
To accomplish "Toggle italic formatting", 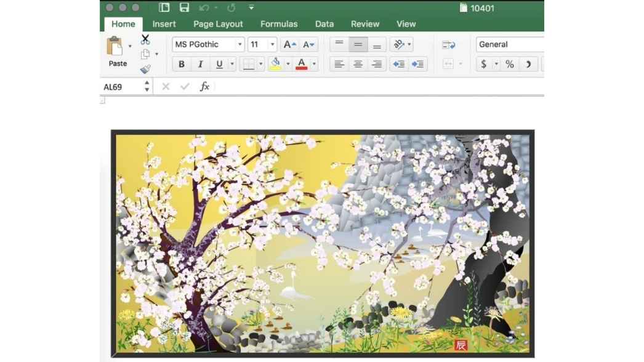I will coord(200,63).
